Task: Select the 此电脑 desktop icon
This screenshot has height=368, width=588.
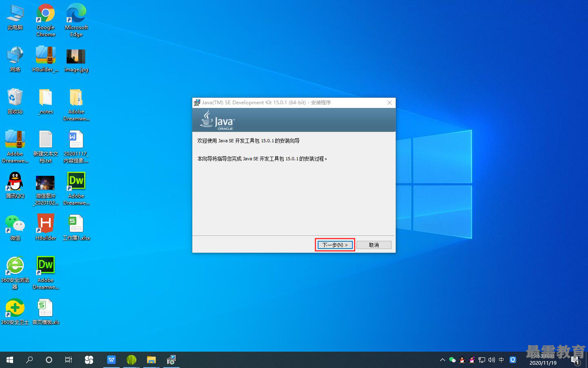Action: coord(15,18)
